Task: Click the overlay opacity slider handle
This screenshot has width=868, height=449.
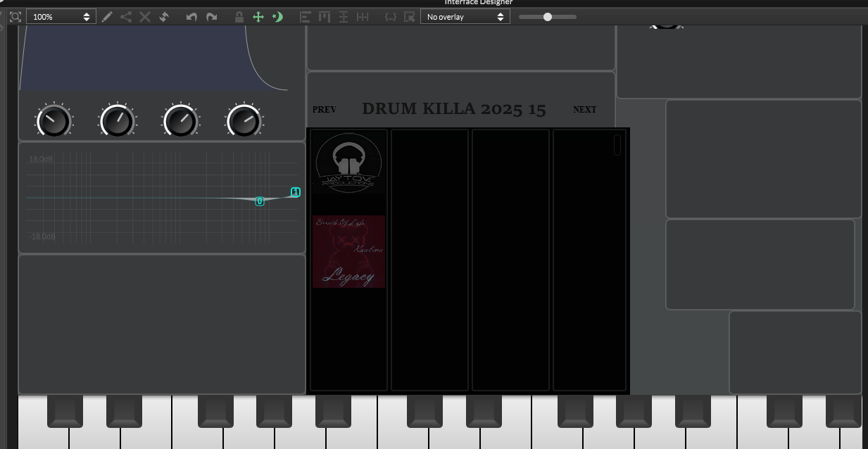Action: click(548, 16)
